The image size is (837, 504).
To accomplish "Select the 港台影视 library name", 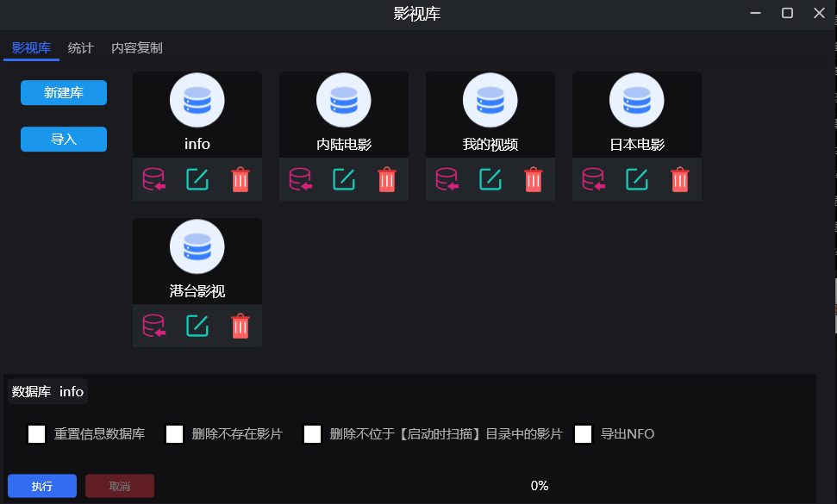I will (x=197, y=290).
